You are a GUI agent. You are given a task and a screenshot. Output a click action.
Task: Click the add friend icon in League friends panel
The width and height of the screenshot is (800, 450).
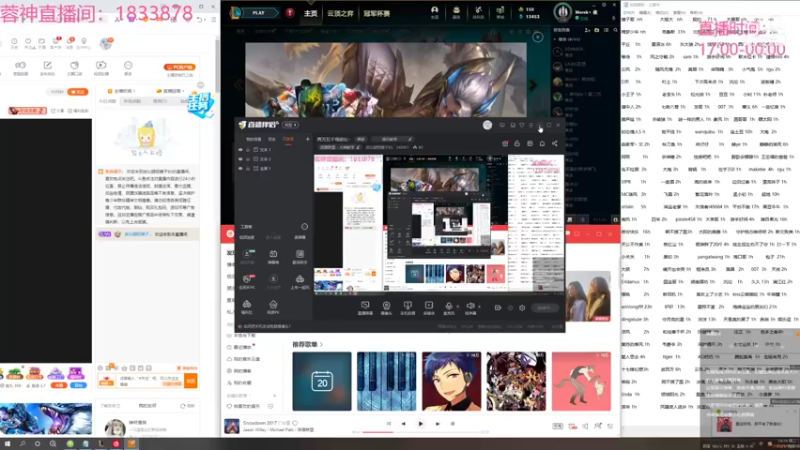pos(587,31)
